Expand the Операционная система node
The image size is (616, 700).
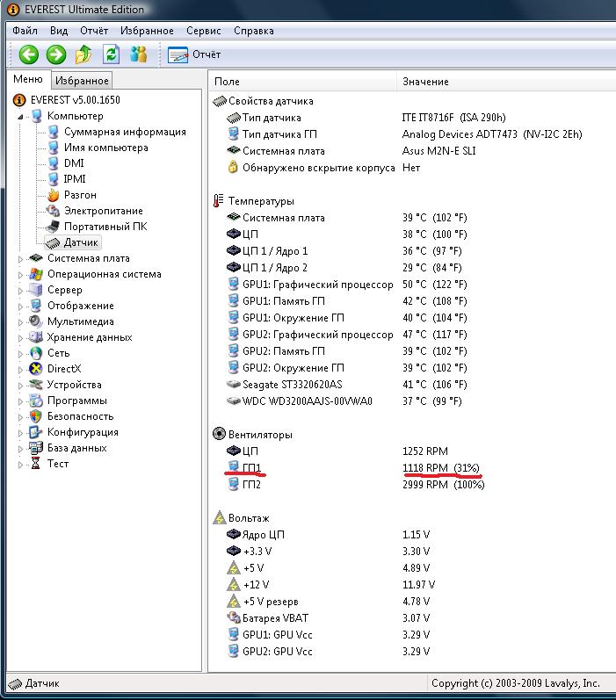[x=20, y=275]
